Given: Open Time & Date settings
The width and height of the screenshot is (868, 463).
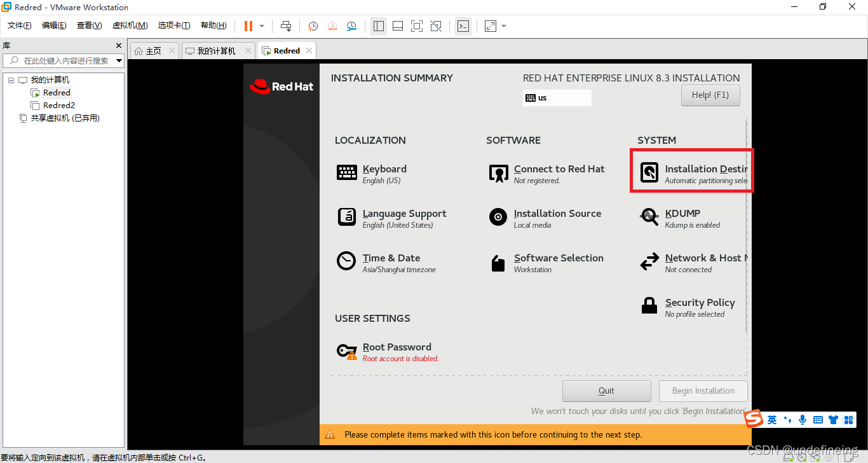Looking at the screenshot, I should tap(386, 263).
